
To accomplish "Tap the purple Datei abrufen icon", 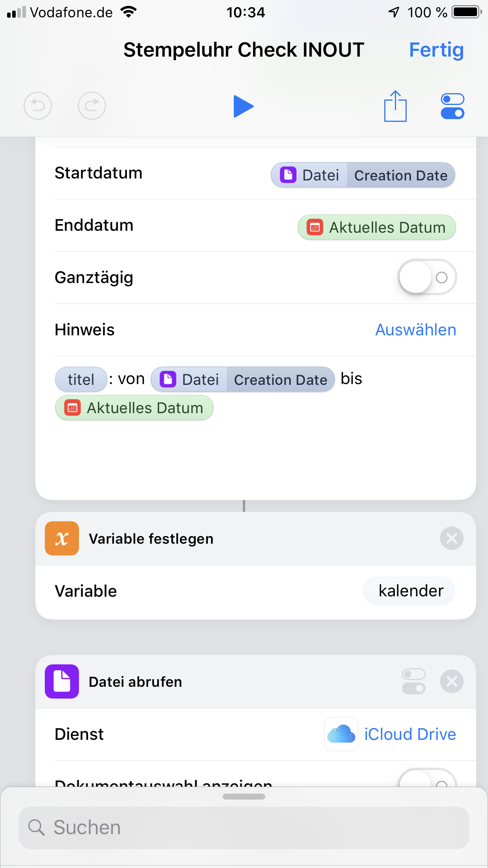I will (x=62, y=681).
